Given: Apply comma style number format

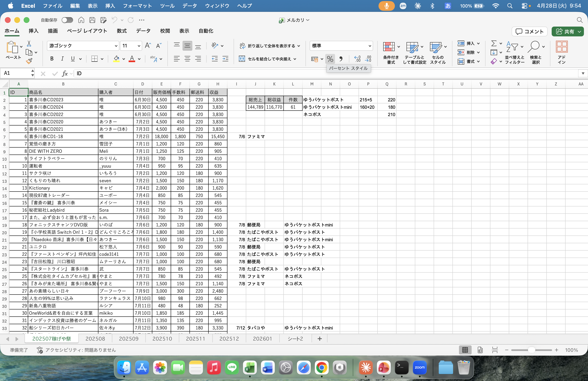Looking at the screenshot, I should 341,59.
